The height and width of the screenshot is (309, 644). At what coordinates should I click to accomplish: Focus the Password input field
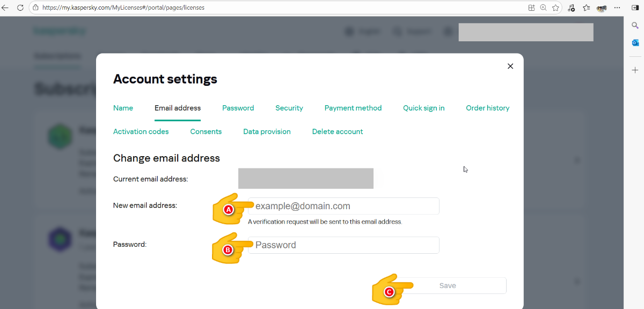click(343, 245)
